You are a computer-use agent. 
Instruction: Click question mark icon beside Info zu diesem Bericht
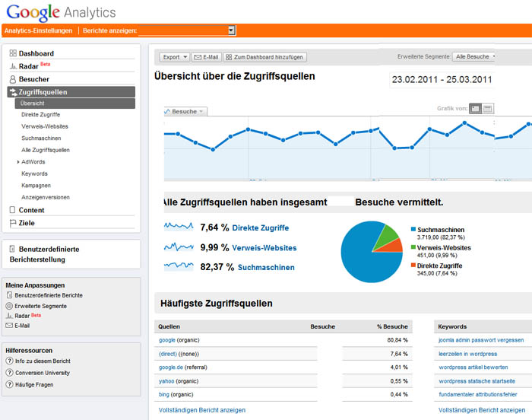[9, 361]
